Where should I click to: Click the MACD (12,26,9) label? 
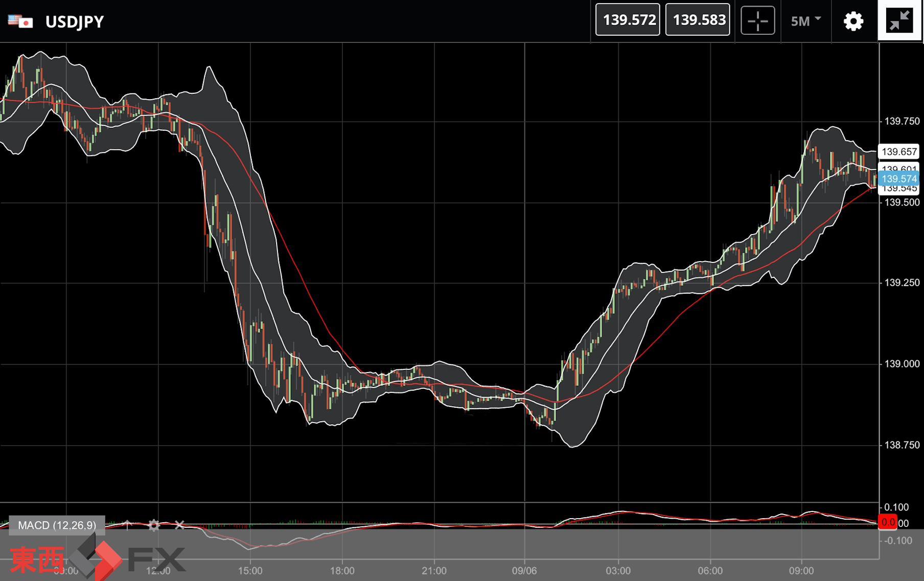coord(57,525)
